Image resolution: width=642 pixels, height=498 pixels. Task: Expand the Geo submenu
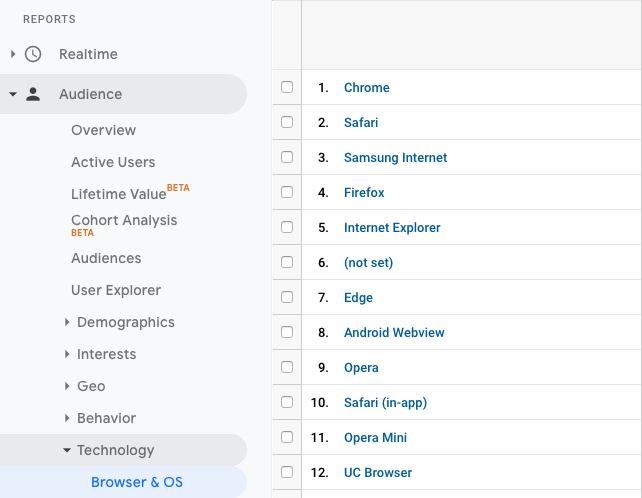click(67, 386)
